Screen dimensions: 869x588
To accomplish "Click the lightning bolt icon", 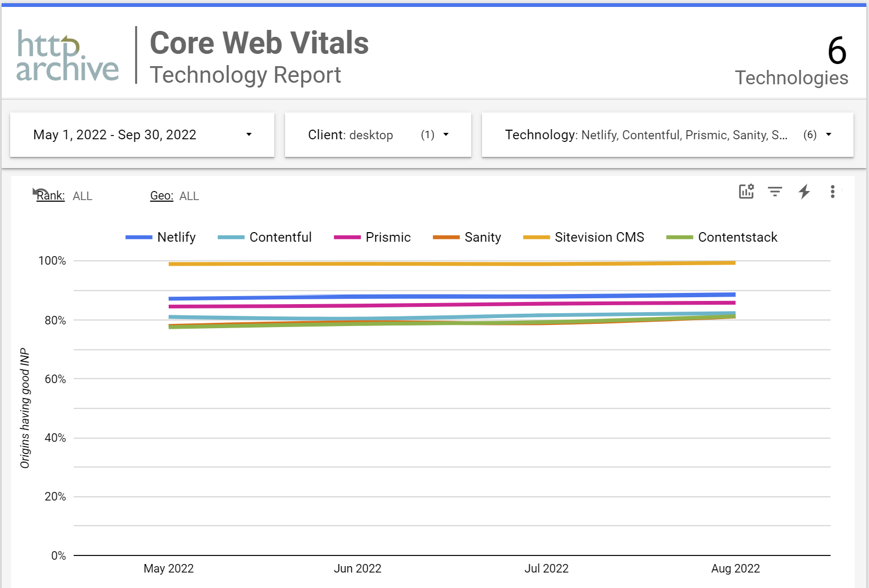I will tap(804, 191).
